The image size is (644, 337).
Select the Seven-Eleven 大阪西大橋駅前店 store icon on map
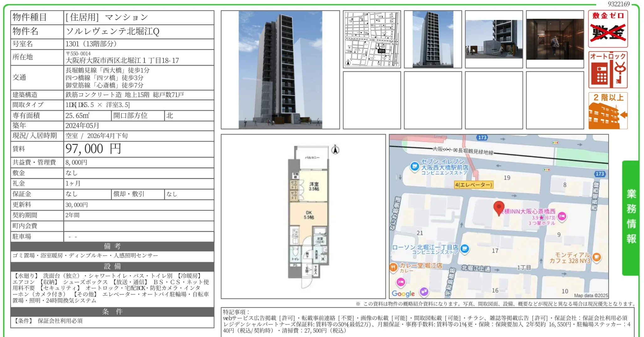(414, 166)
